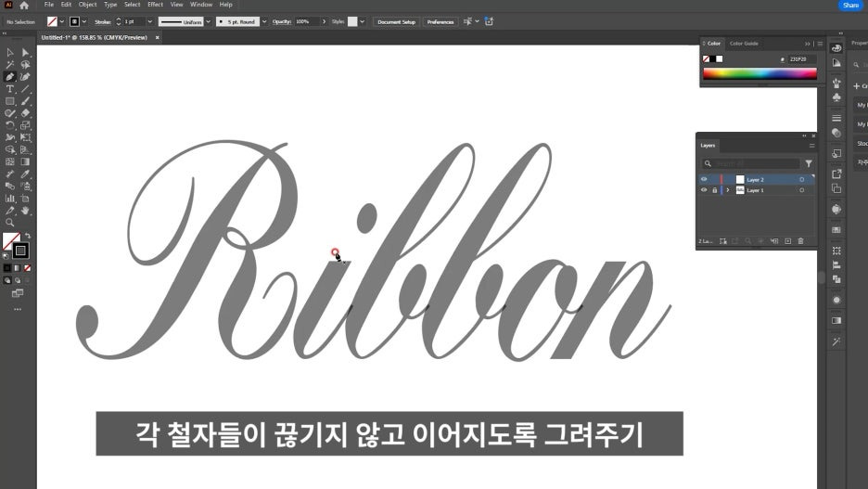
Task: Select the Artboard tool
Action: click(x=25, y=199)
